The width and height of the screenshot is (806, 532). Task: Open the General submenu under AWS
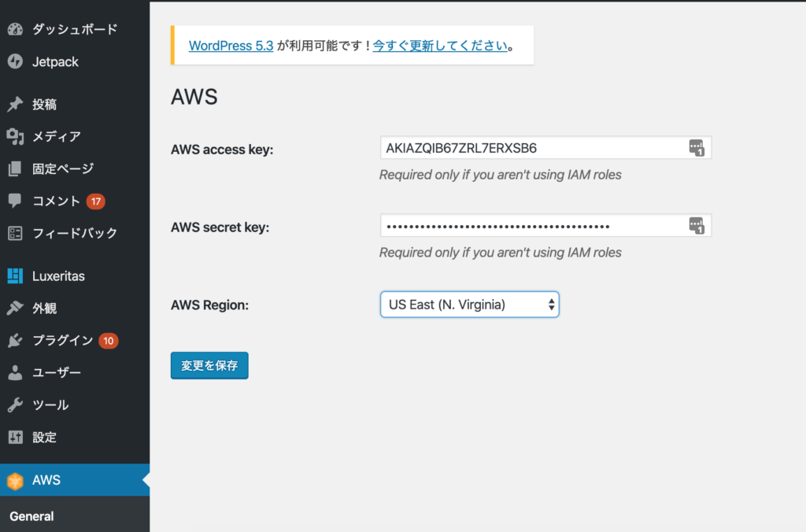click(31, 516)
